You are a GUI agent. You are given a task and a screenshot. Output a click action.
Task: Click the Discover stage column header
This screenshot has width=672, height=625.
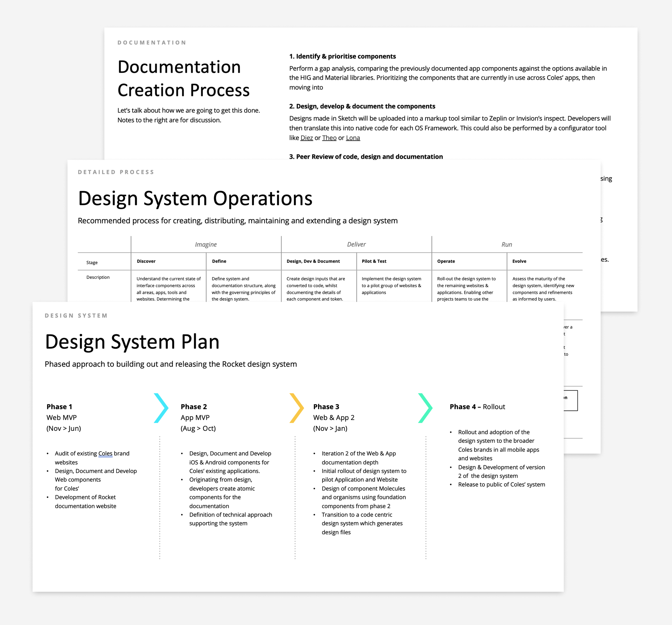coord(146,261)
